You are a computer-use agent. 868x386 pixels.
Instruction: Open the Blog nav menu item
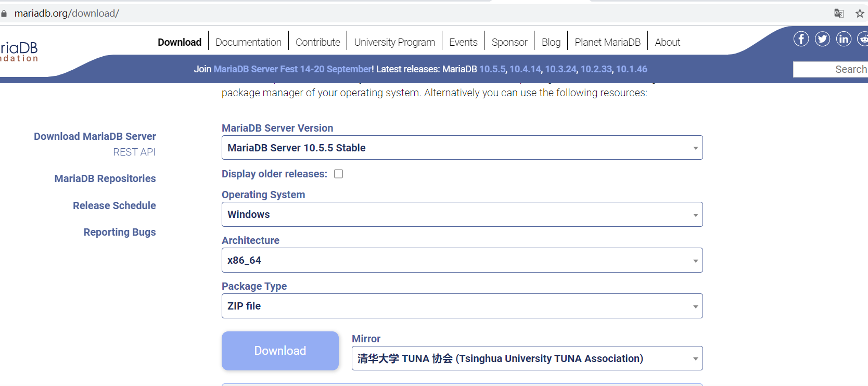coord(551,42)
